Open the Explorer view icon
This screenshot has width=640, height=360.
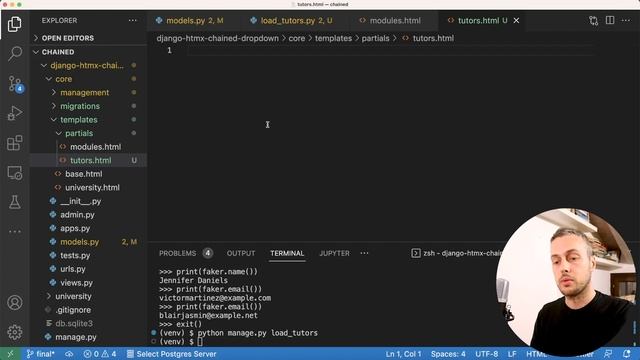tap(15, 24)
